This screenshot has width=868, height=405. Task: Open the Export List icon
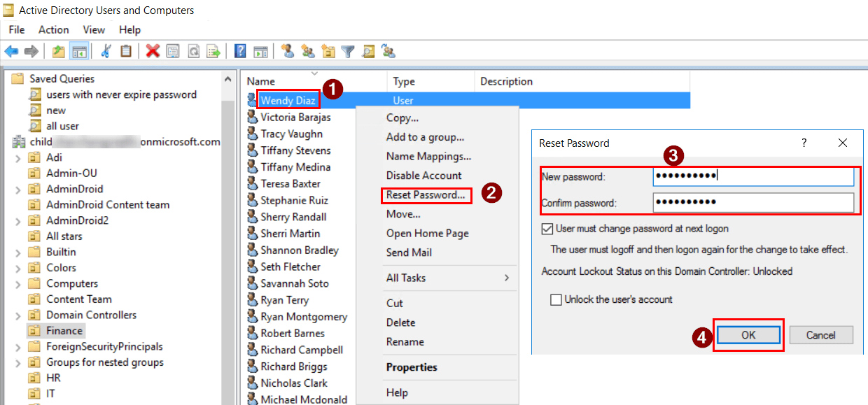[x=213, y=50]
